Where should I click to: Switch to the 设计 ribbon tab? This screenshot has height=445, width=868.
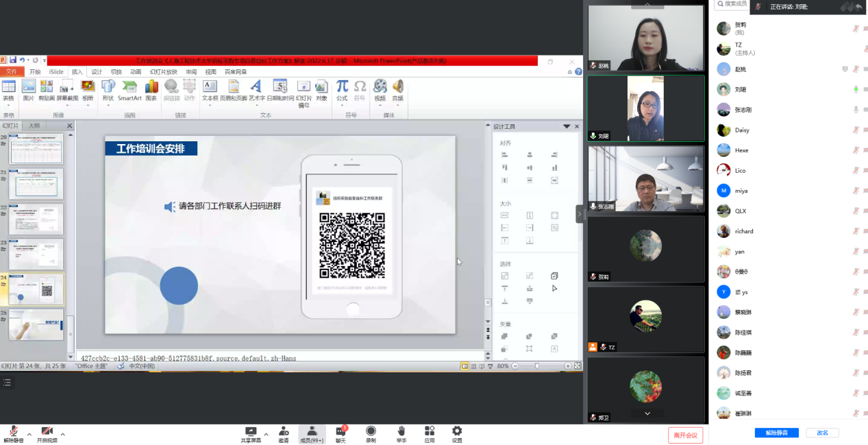[97, 72]
